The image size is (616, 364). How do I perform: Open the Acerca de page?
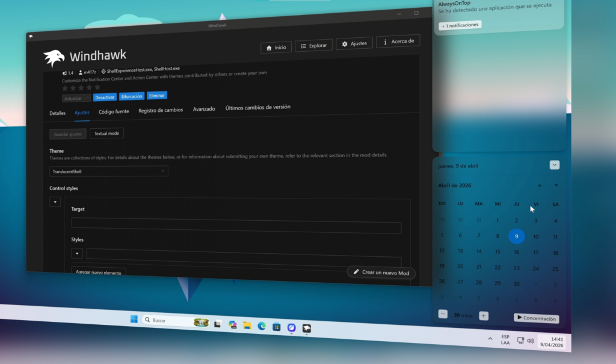coord(398,42)
